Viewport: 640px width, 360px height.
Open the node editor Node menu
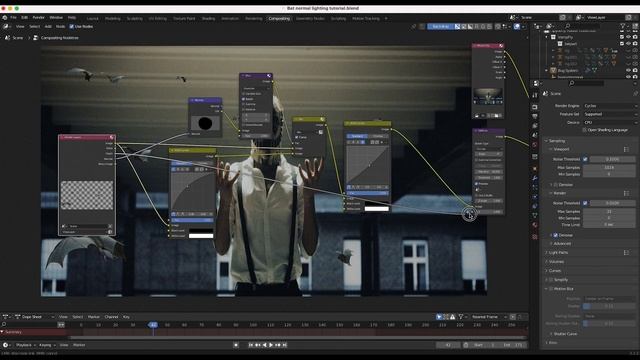[x=60, y=27]
